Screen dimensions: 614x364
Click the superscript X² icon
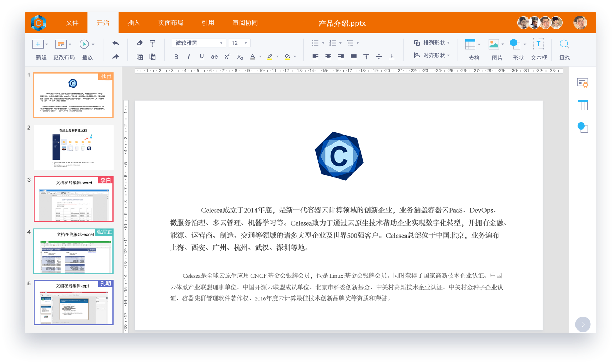[227, 57]
